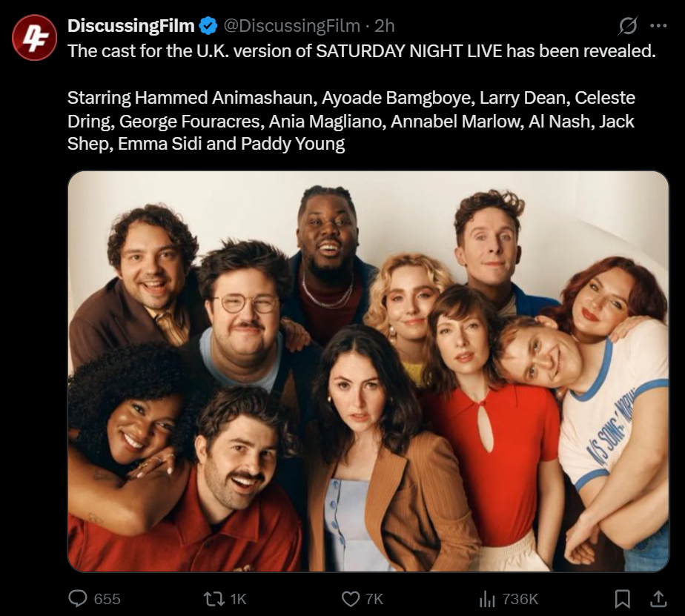Open view analytics bar chart icon
Viewport: 685px width, 616px height.
tap(486, 598)
